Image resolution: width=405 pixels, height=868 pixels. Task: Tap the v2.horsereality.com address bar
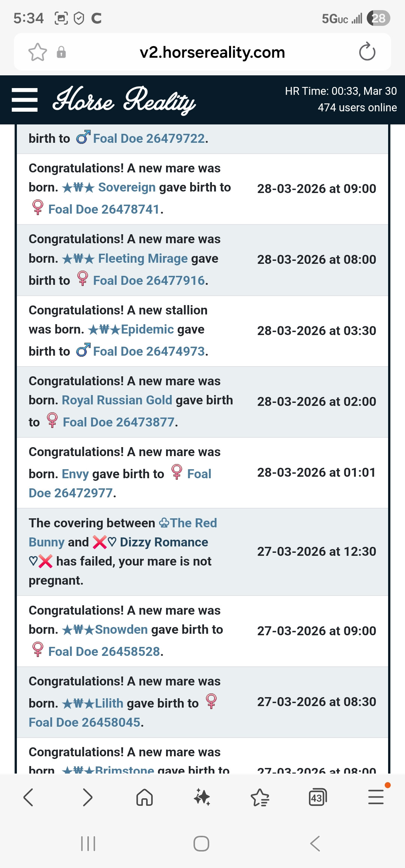212,52
